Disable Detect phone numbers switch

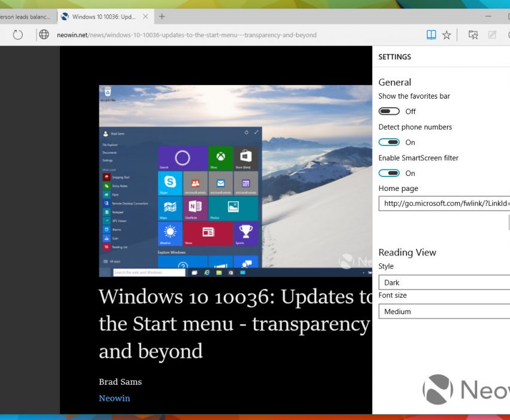pyautogui.click(x=389, y=142)
